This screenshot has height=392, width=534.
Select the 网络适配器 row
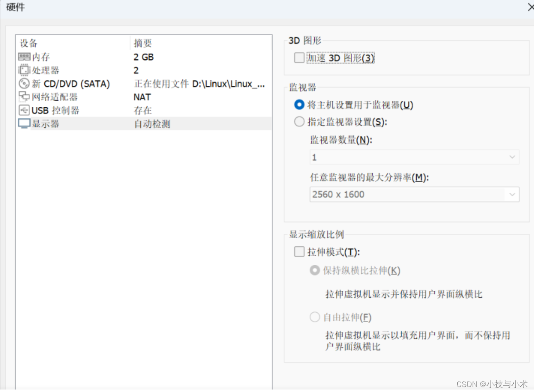[x=143, y=97]
